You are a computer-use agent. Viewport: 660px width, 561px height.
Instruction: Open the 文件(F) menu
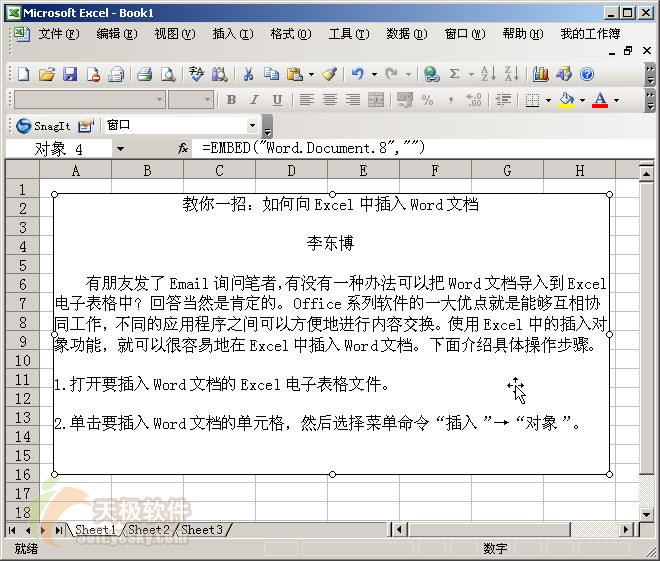[x=59, y=34]
